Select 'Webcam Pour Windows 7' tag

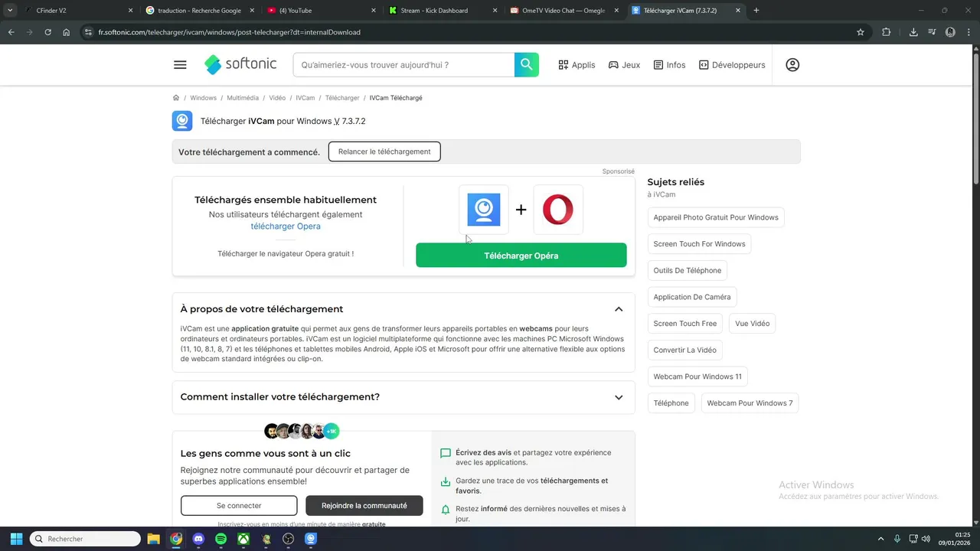[750, 403]
